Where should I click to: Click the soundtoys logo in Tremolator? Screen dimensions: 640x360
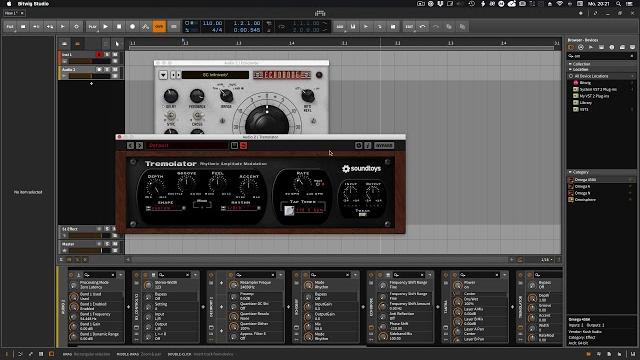[361, 169]
